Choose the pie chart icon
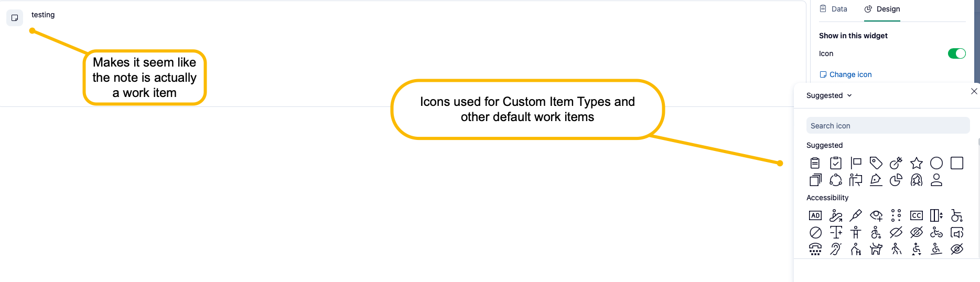 tap(896, 180)
